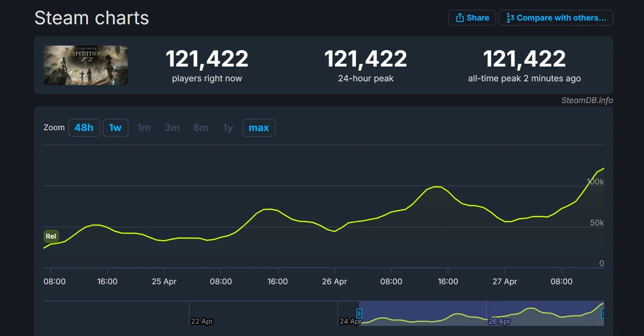Switch zoom range to 1w
Screen dimensions: 644x336
point(115,128)
